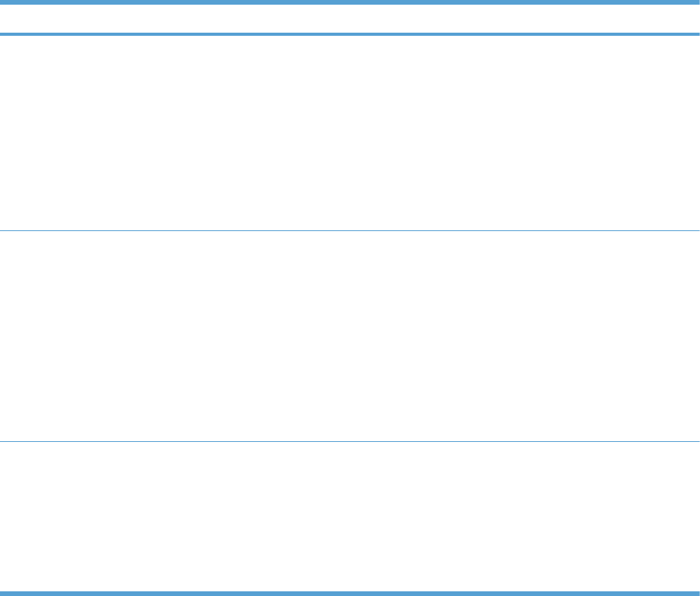Click the thin divider between second and third rows
Image resolution: width=700 pixels, height=596 pixels.
(x=350, y=442)
